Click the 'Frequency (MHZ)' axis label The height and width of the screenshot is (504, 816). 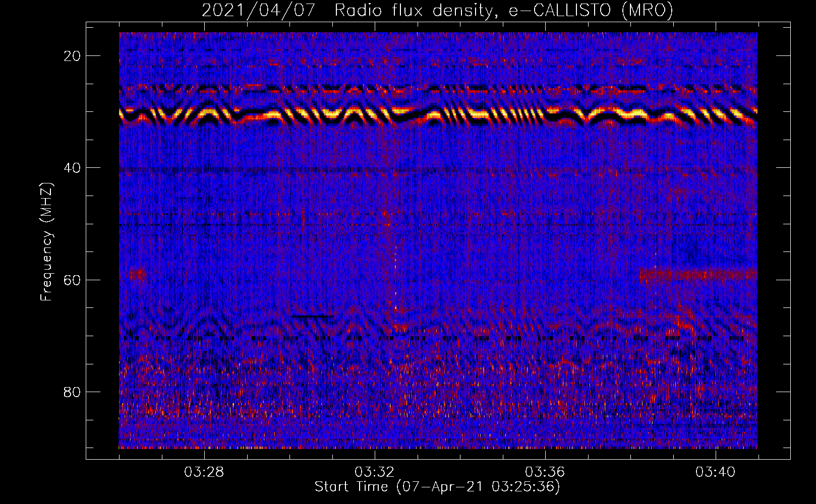[46, 242]
